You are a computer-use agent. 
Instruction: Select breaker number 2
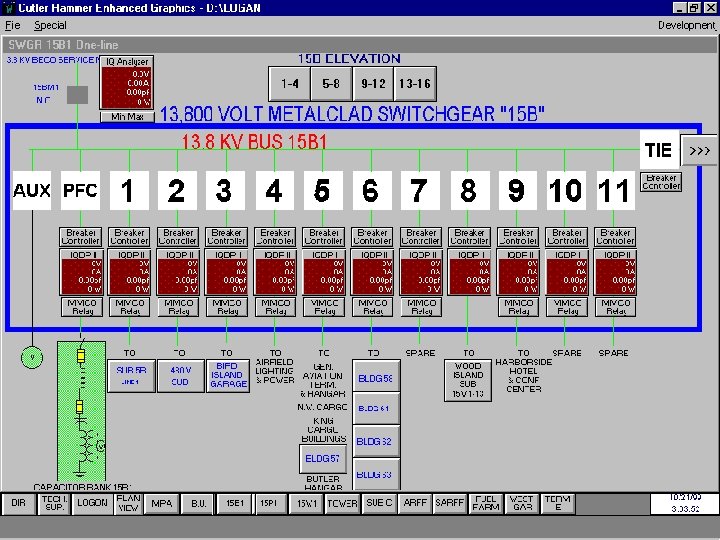click(177, 191)
